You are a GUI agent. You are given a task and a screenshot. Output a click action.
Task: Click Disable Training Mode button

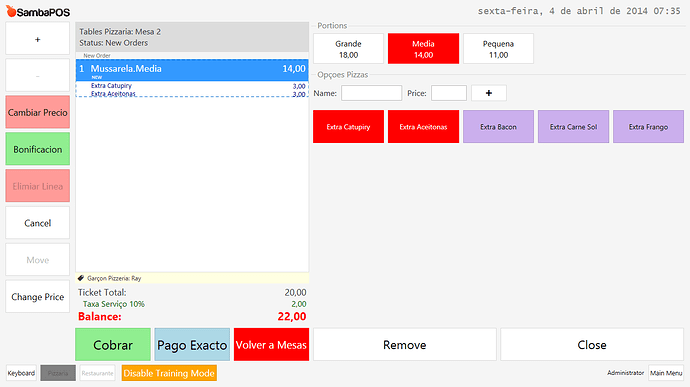tap(169, 373)
